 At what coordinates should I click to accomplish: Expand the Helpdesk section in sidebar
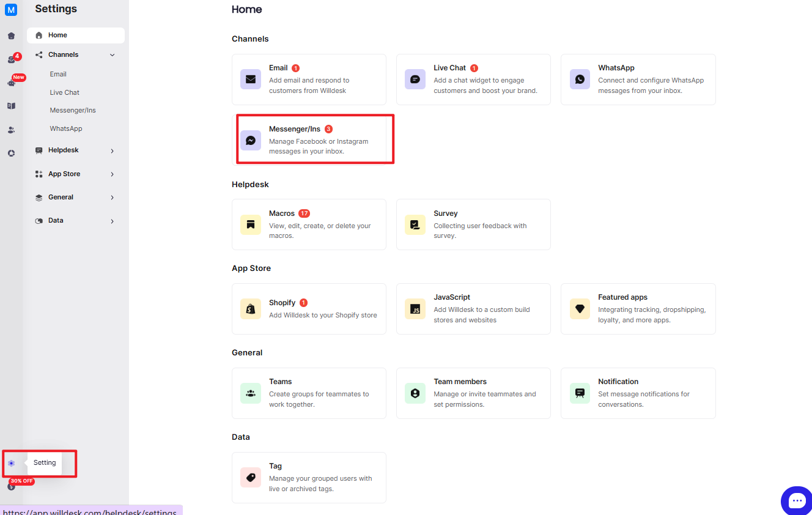point(76,150)
